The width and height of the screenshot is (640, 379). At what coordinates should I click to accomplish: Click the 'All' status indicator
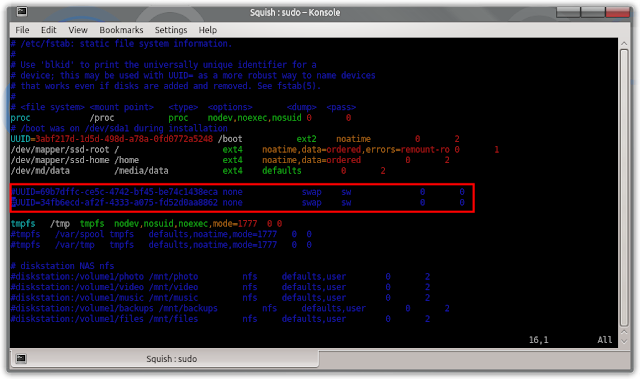604,340
